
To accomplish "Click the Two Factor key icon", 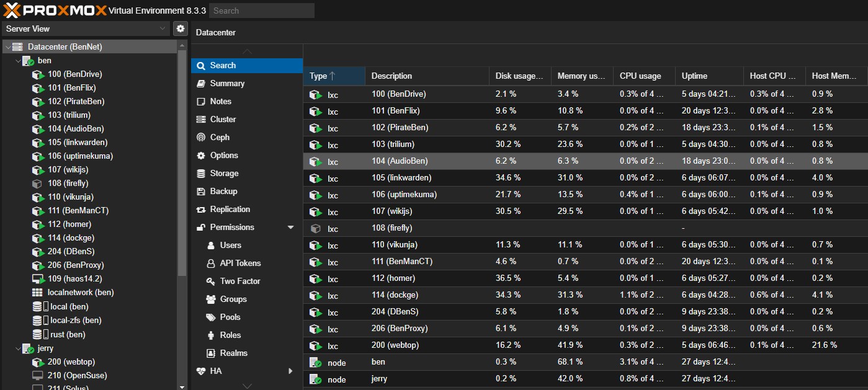I will pyautogui.click(x=210, y=281).
